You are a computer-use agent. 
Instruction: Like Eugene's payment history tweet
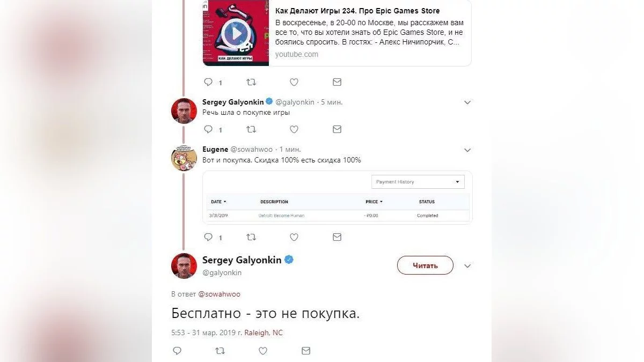tap(294, 237)
